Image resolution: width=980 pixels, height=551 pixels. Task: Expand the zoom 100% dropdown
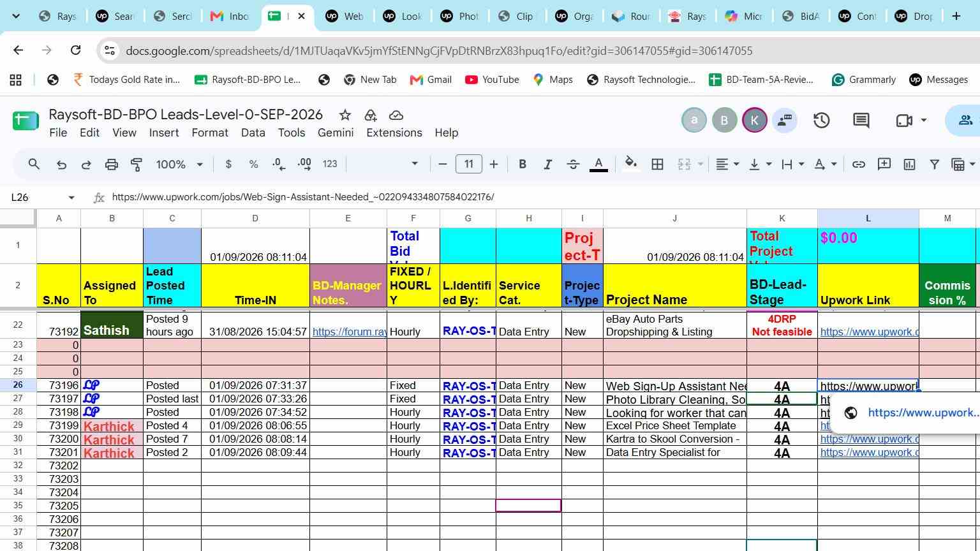point(179,165)
